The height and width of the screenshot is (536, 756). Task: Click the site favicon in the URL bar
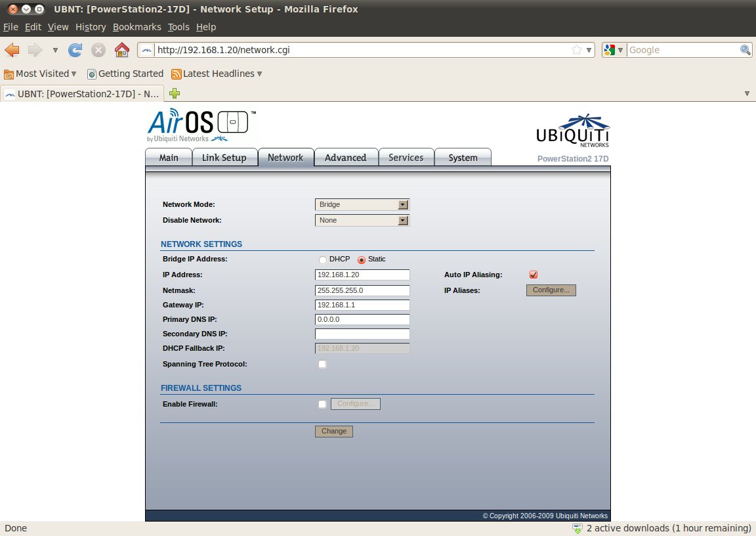pos(146,50)
